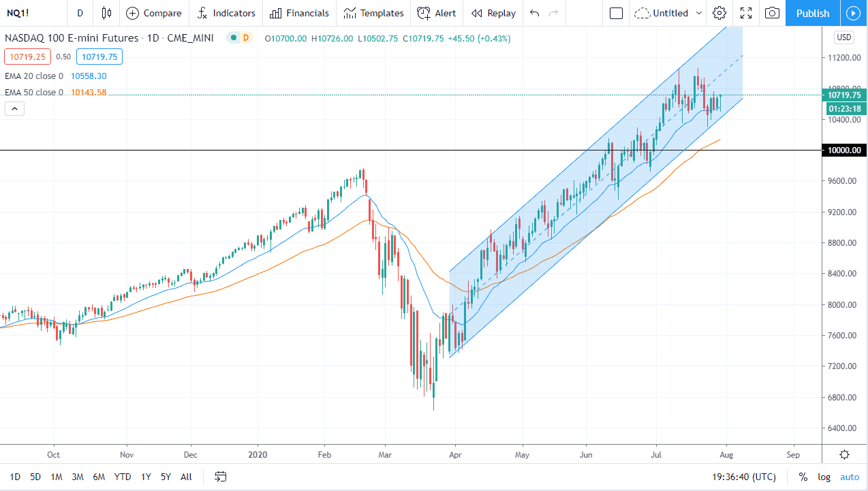Disable auto scale on the price axis
Image resolution: width=868 pixels, height=491 pixels.
coord(850,477)
